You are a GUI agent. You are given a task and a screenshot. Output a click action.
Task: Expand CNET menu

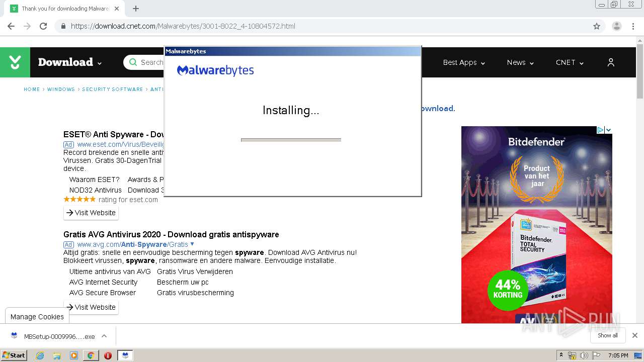click(x=570, y=62)
